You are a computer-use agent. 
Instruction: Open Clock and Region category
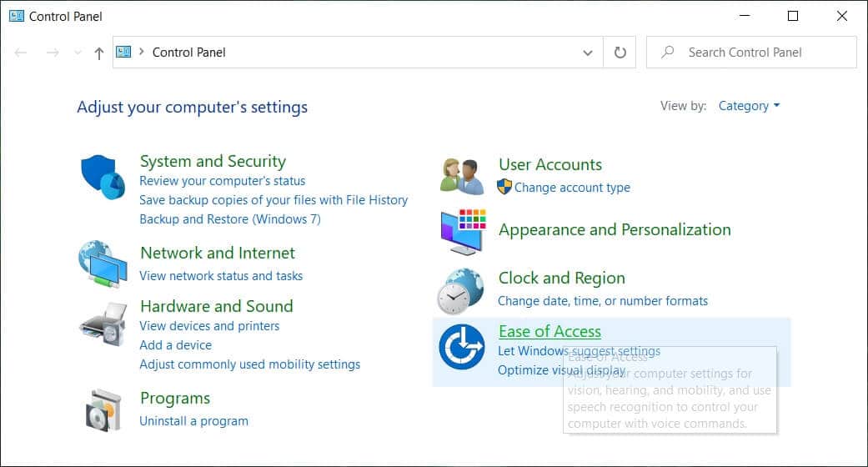(561, 278)
